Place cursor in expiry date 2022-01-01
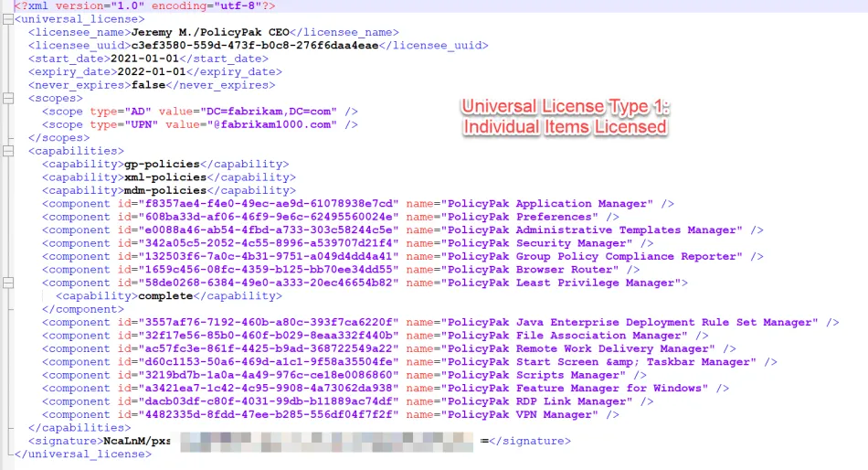Image resolution: width=868 pixels, height=470 pixels. (x=143, y=71)
